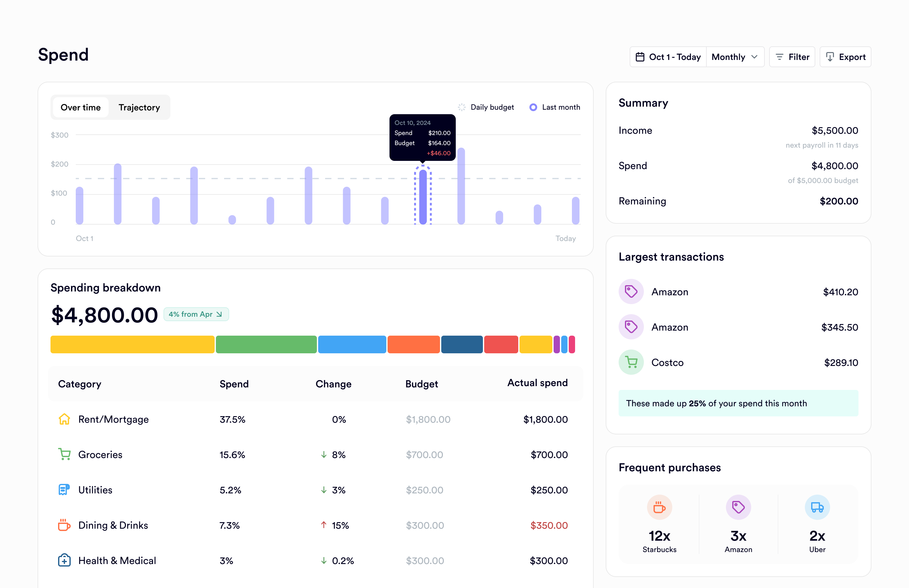
Task: Open the Monthly period dropdown
Action: pos(734,57)
